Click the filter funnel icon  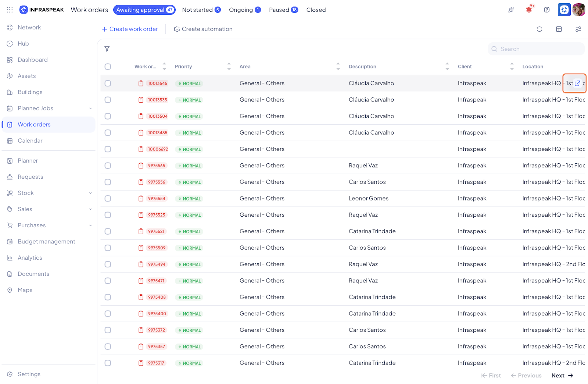[x=107, y=49]
